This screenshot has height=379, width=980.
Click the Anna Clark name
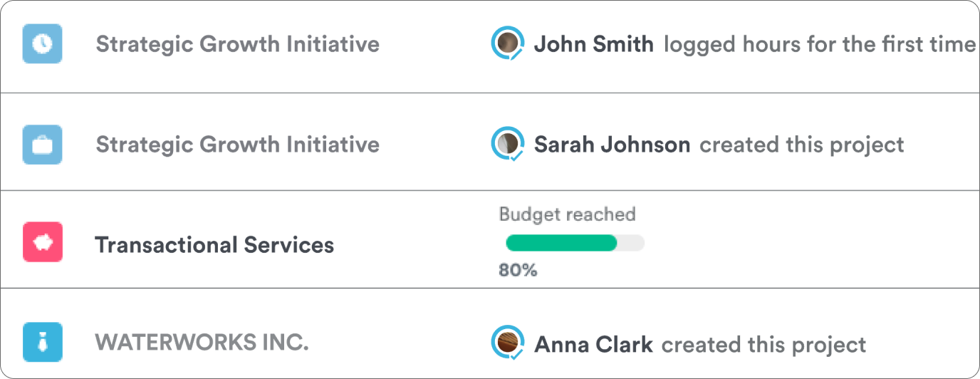593,346
